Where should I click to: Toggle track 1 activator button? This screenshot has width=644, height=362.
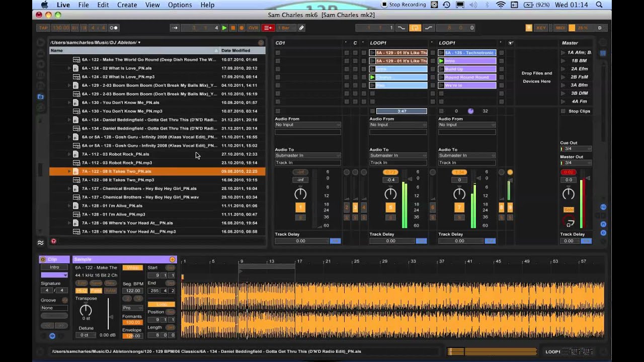300,207
